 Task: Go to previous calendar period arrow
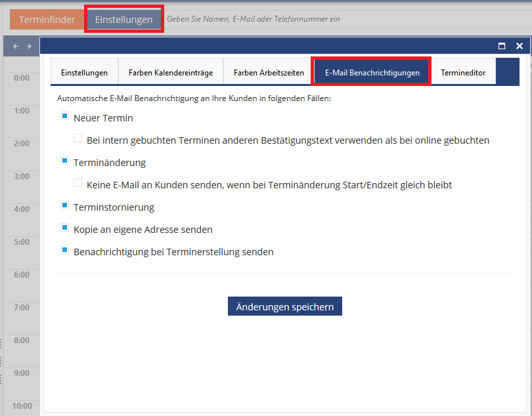[x=16, y=46]
